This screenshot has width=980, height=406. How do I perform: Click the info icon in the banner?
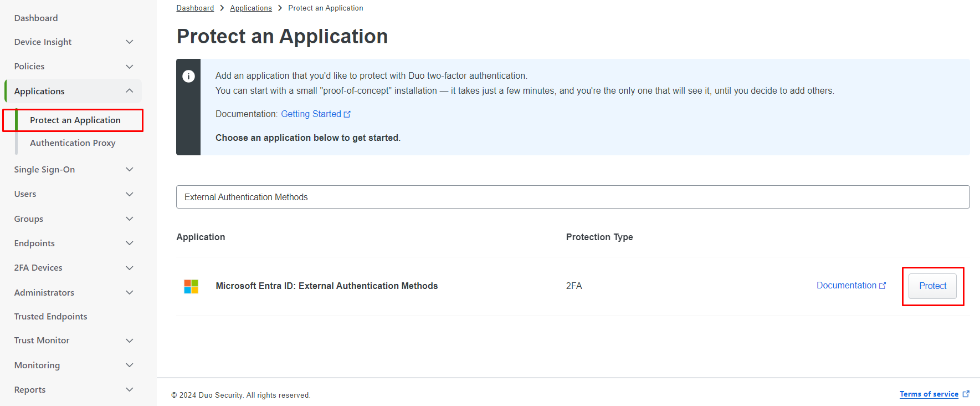coord(188,77)
